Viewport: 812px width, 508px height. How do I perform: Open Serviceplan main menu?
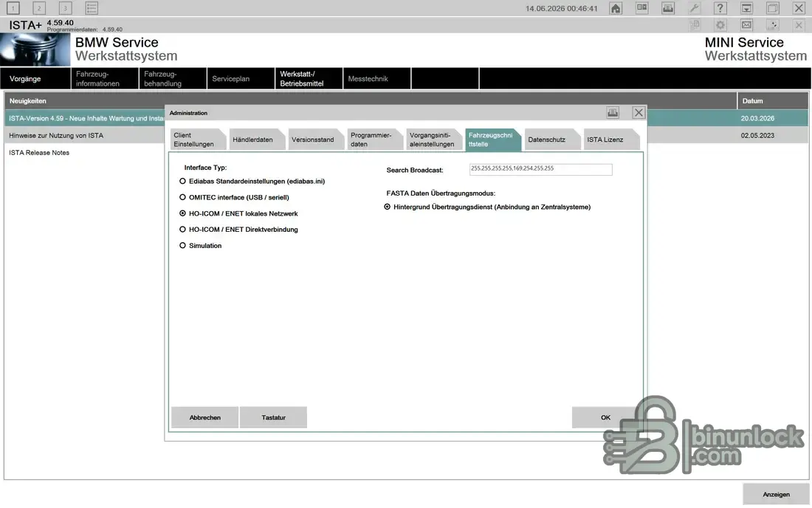point(241,78)
